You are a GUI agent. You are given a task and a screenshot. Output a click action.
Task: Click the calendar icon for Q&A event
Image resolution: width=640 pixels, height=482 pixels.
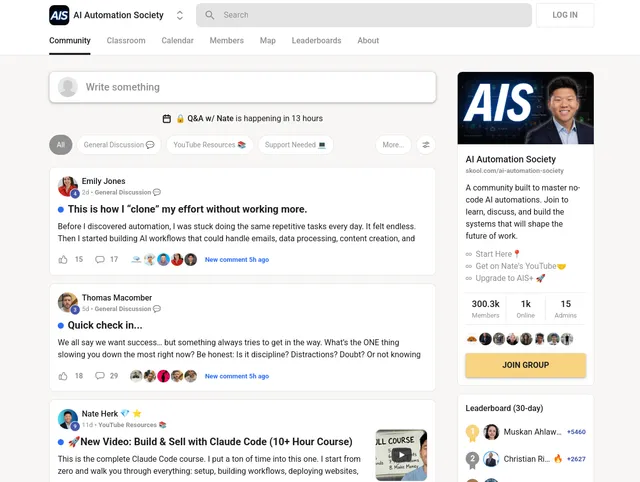click(167, 119)
